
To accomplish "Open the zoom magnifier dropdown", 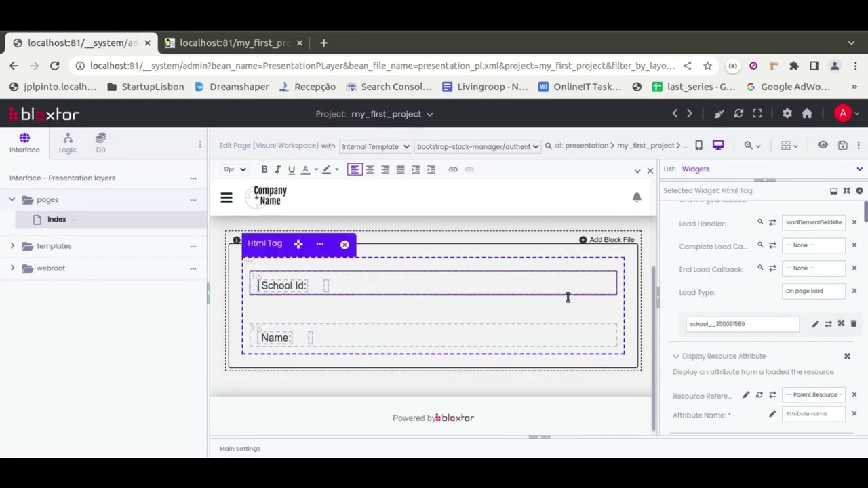I will coord(752,145).
